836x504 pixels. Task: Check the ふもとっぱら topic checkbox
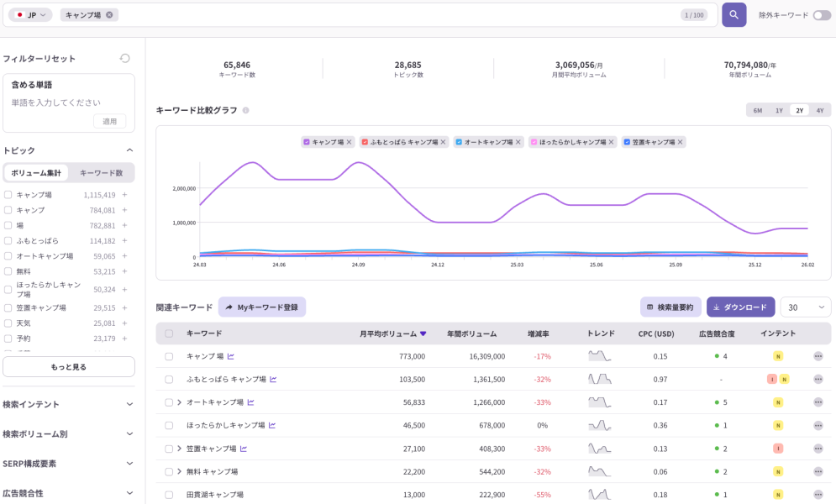8,241
